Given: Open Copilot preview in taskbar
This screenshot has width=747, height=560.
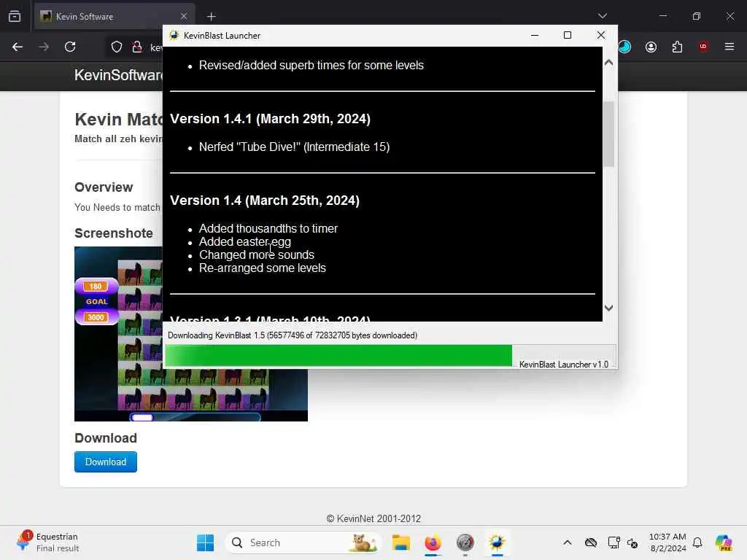Looking at the screenshot, I should click(x=724, y=542).
